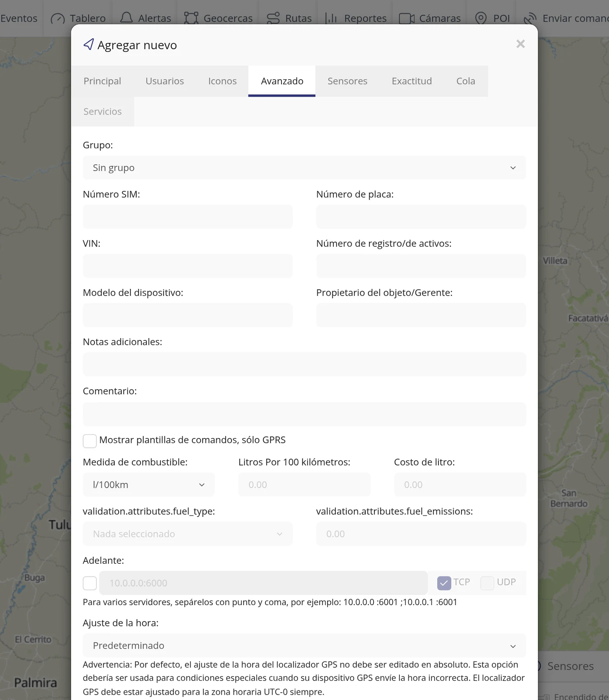The image size is (609, 700).
Task: Click the forwarding address field 10.0.0.0:6000
Action: [263, 583]
